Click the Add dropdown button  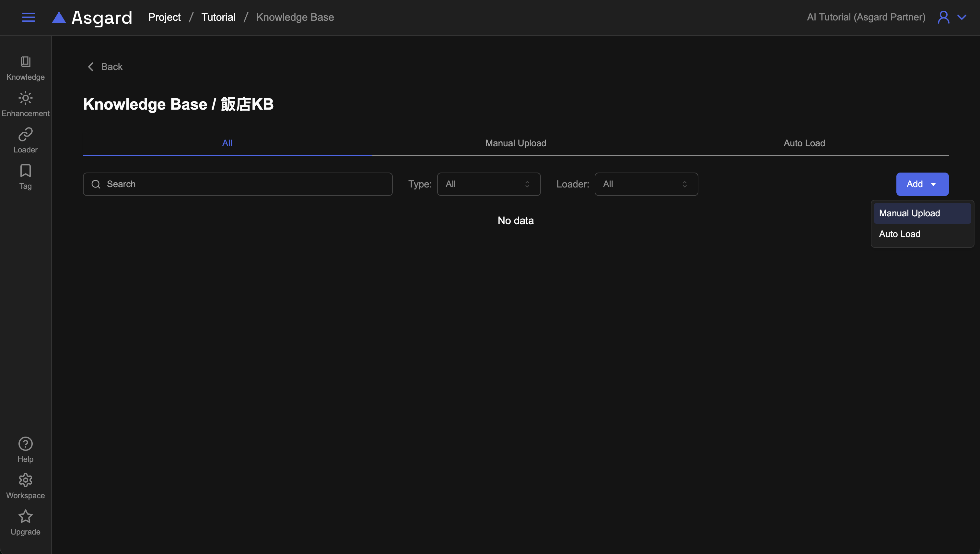[922, 184]
